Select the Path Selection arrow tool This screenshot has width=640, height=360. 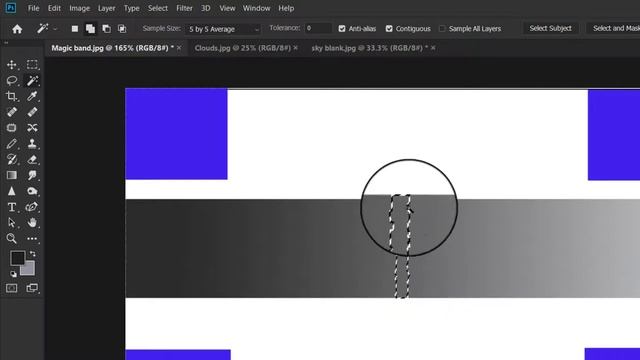click(11, 222)
